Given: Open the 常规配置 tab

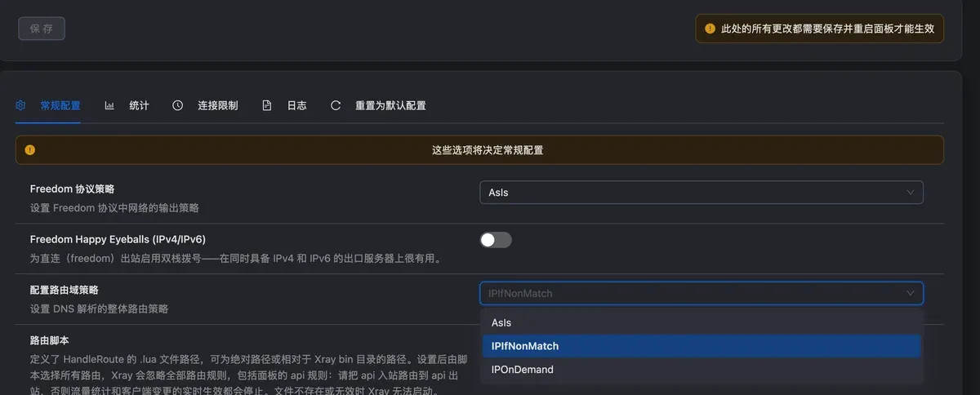Looking at the screenshot, I should [60, 105].
